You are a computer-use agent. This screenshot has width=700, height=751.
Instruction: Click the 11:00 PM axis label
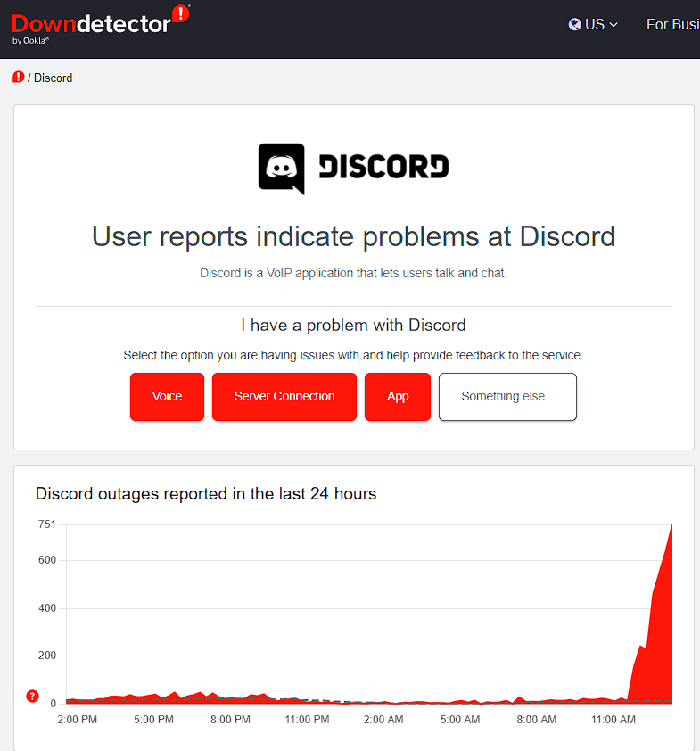coord(307,720)
